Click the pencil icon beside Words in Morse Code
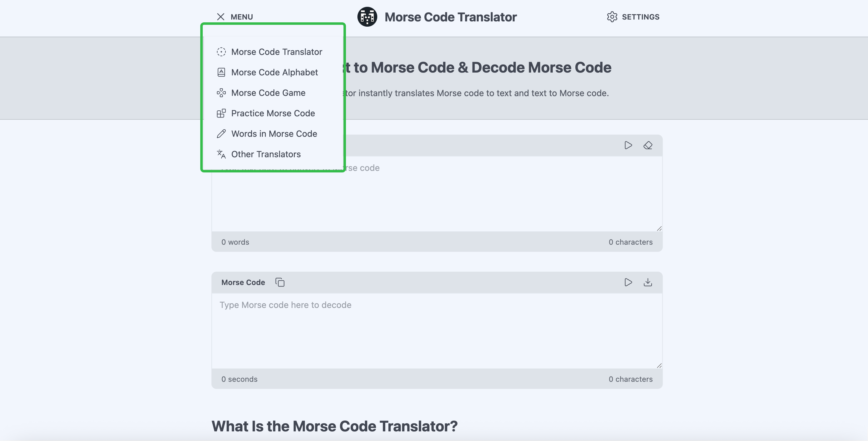The height and width of the screenshot is (441, 868). pos(221,134)
